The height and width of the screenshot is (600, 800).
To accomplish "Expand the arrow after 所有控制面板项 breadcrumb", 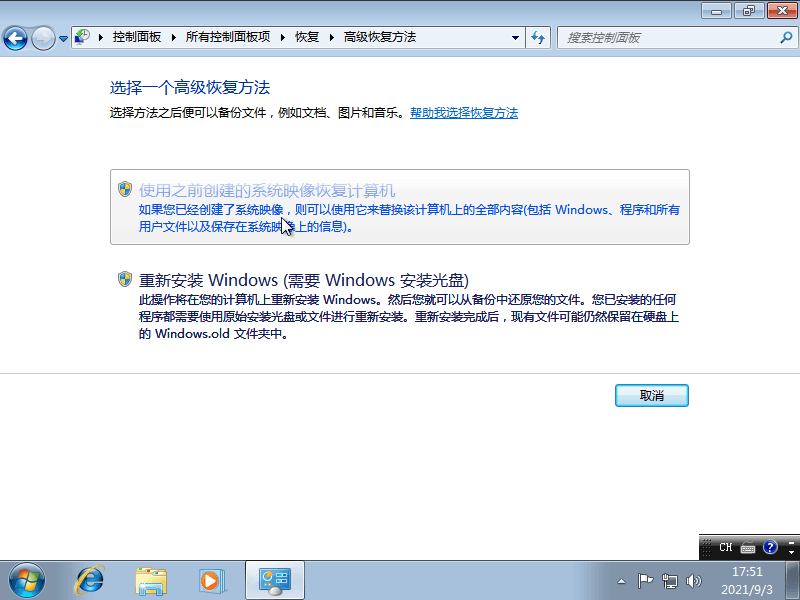I will [x=283, y=37].
